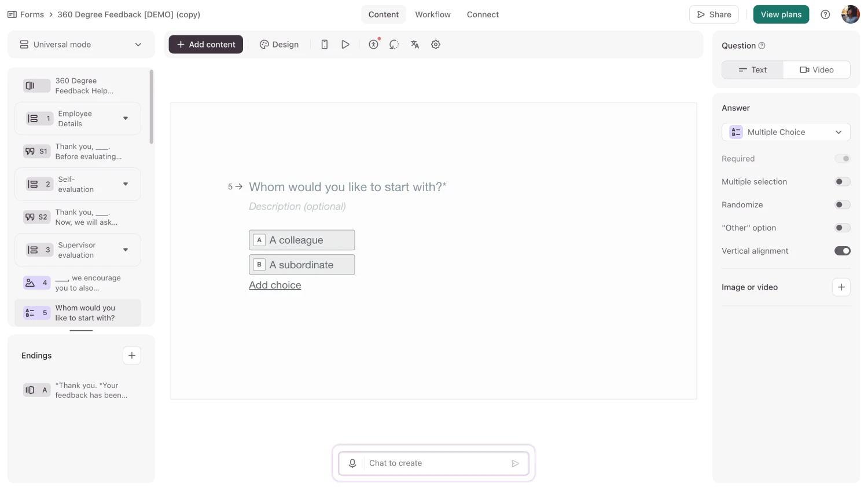This screenshot has width=868, height=490.
Task: Open the Universal mode dropdown
Action: pyautogui.click(x=80, y=44)
